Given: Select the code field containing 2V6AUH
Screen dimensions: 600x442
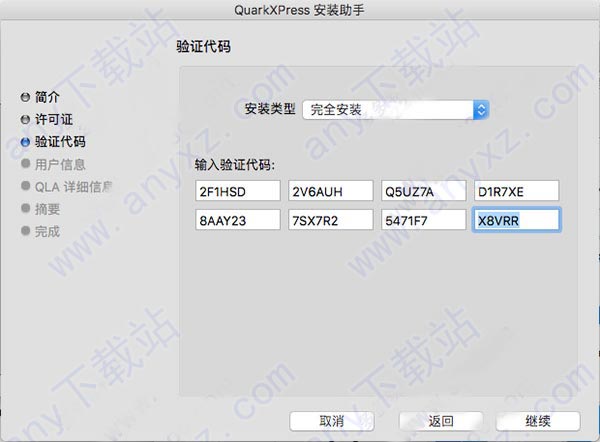Looking at the screenshot, I should click(x=331, y=191).
